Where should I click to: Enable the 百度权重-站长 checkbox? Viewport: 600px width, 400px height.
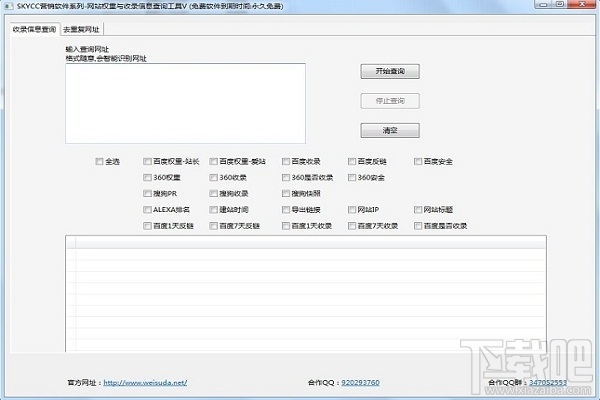click(147, 162)
